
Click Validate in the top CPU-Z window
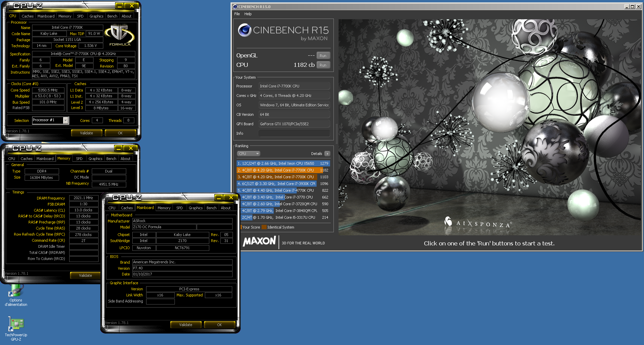click(x=86, y=133)
